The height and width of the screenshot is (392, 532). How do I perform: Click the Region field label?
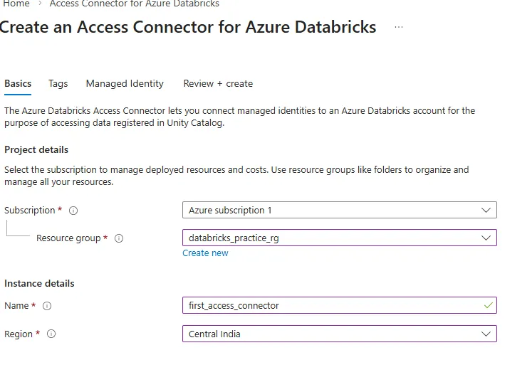19,334
